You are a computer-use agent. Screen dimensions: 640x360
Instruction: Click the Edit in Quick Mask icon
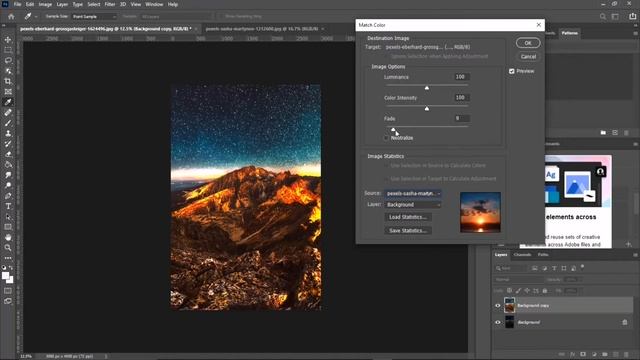(8, 291)
